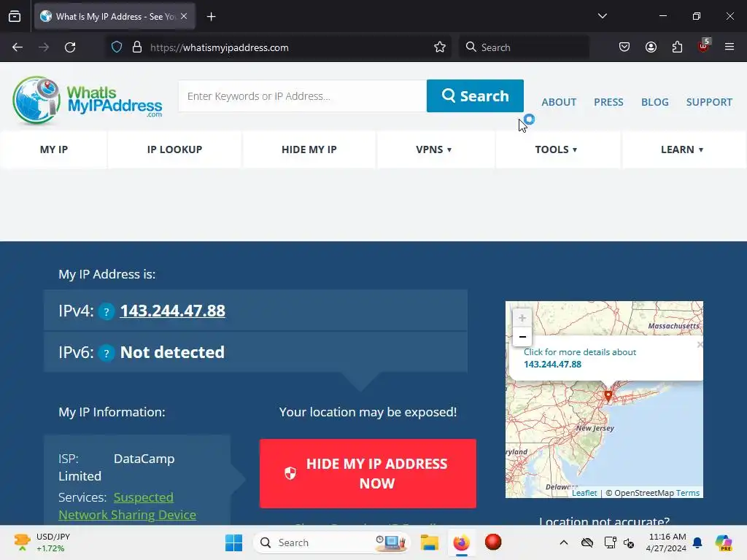Open the Firefox hamburger menu

click(729, 47)
